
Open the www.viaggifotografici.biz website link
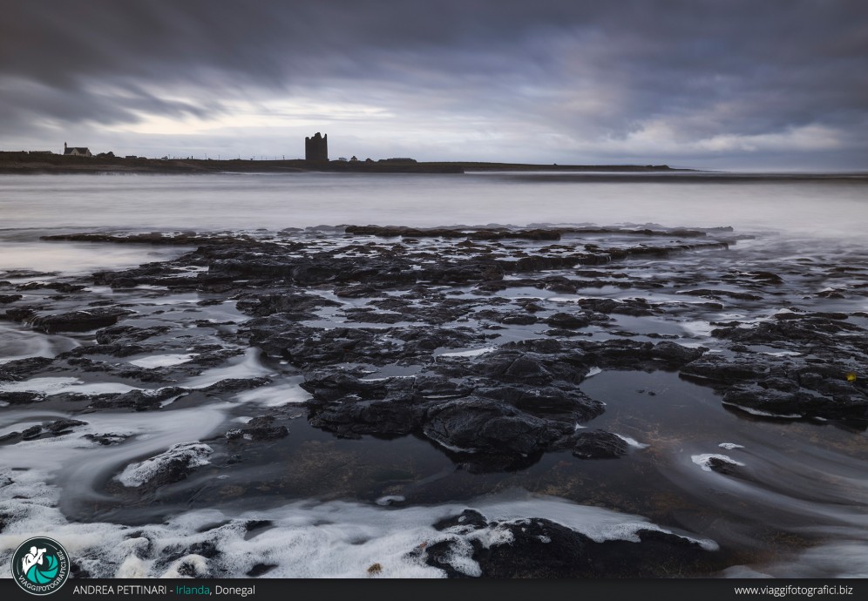(792, 591)
